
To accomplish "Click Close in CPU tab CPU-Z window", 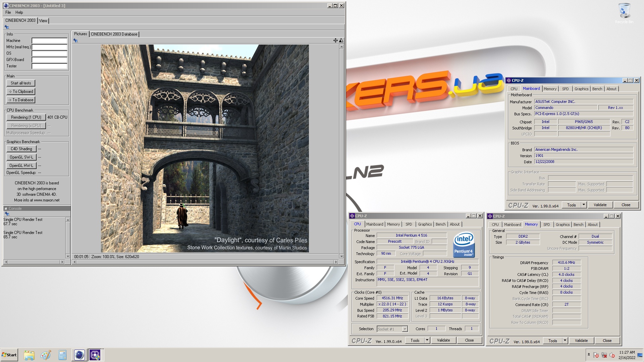I will click(x=469, y=340).
